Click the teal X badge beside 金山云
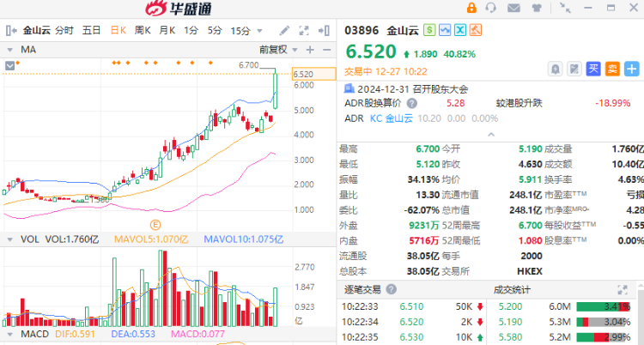Screen dimensions: 644x345 pos(460,29)
